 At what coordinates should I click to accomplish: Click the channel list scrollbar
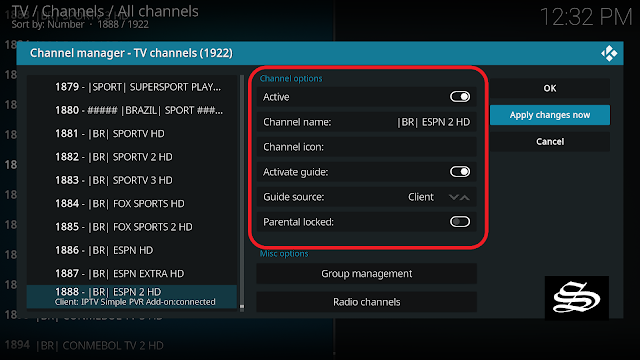point(242,193)
